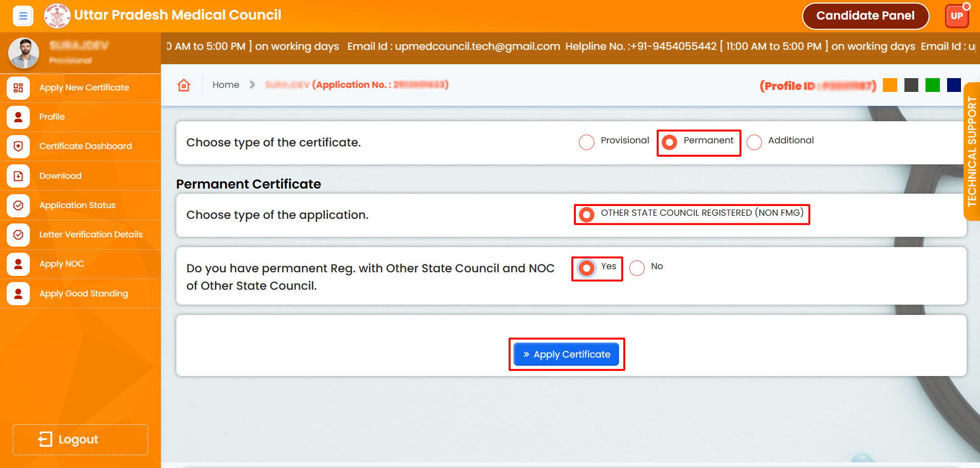Viewport: 980px width, 468px height.
Task: Select the Provisional certificate radio button
Action: 587,142
